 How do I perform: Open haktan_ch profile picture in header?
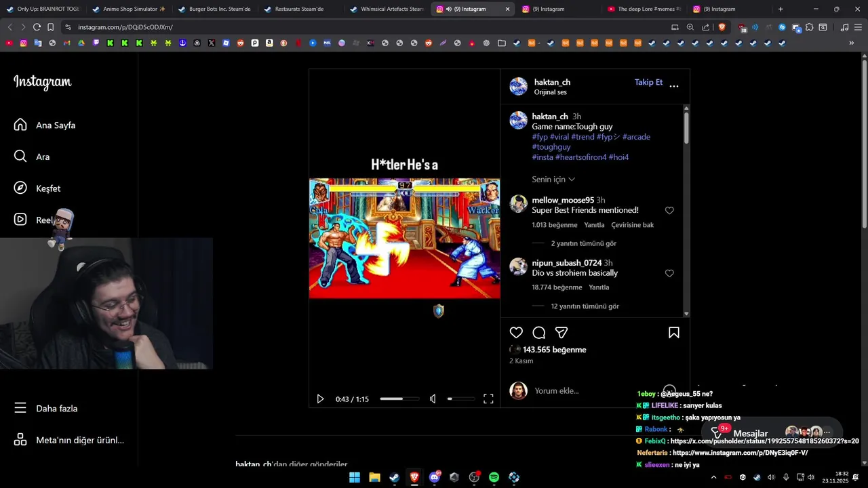coord(519,86)
